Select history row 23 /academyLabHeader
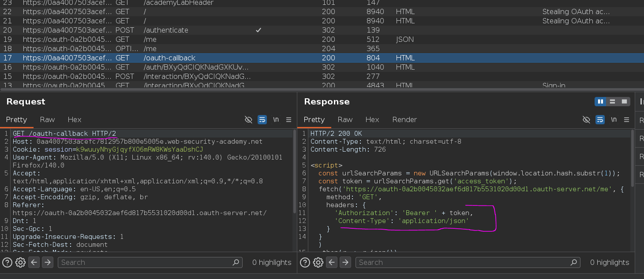 [x=322, y=3]
